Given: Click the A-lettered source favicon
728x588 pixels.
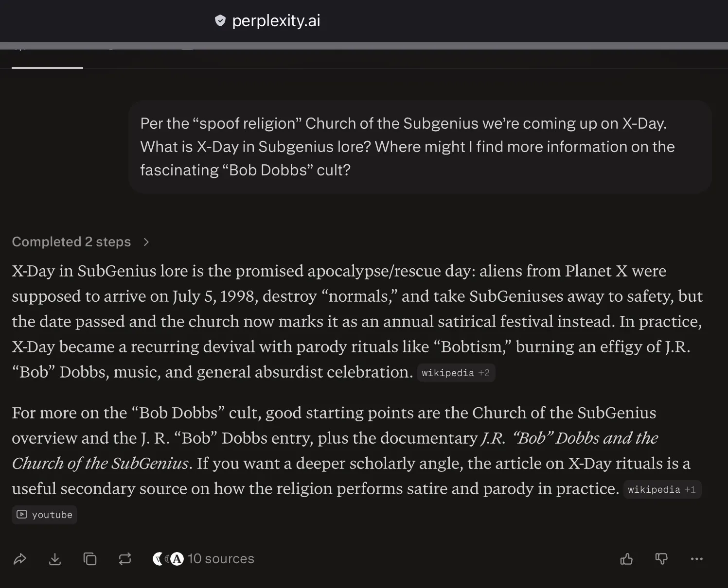Looking at the screenshot, I should (x=177, y=559).
